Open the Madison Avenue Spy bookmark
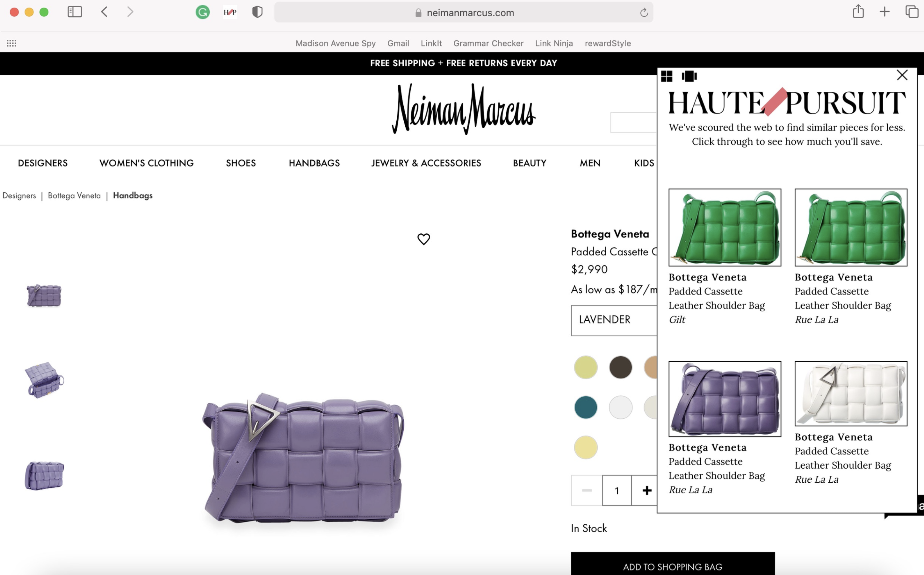 coord(335,43)
